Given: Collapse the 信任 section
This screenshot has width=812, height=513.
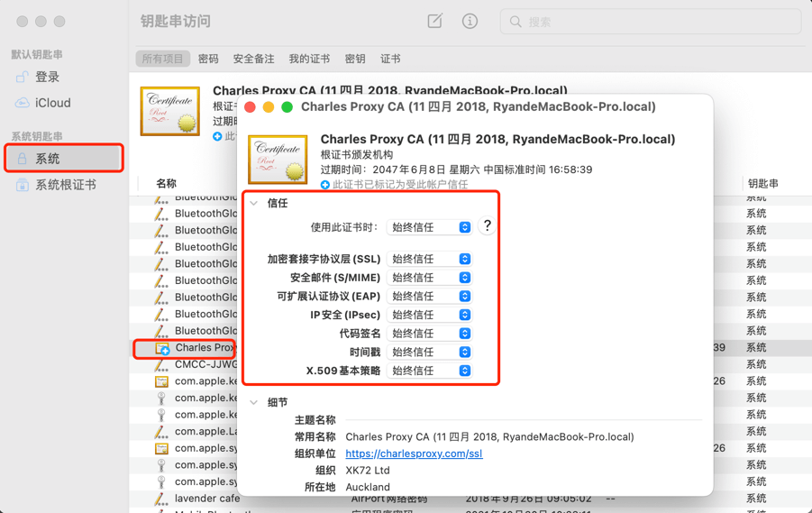Looking at the screenshot, I should coord(254,204).
